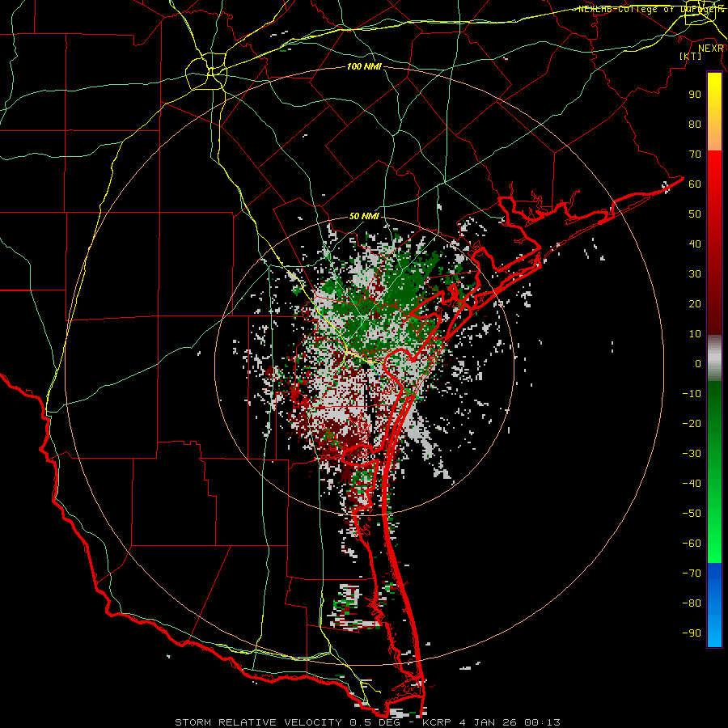Click the positive "90" value on velocity scale
This screenshot has height=728, width=728.
click(695, 95)
